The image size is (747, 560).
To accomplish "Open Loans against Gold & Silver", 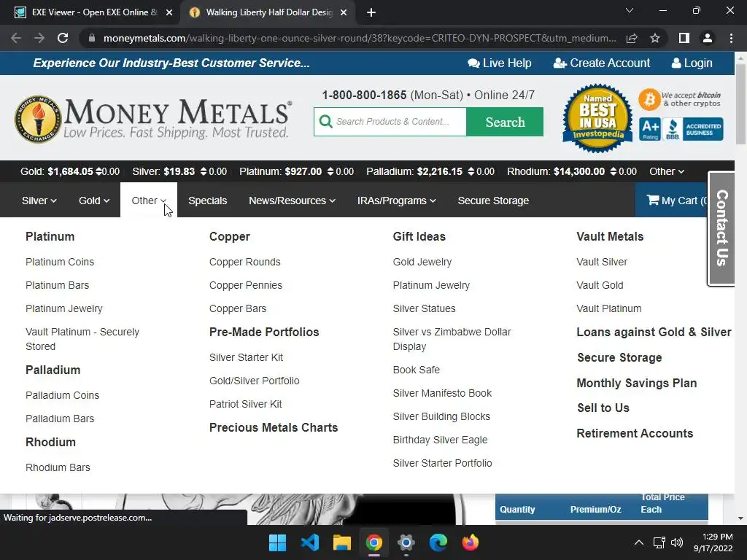I will [x=654, y=332].
